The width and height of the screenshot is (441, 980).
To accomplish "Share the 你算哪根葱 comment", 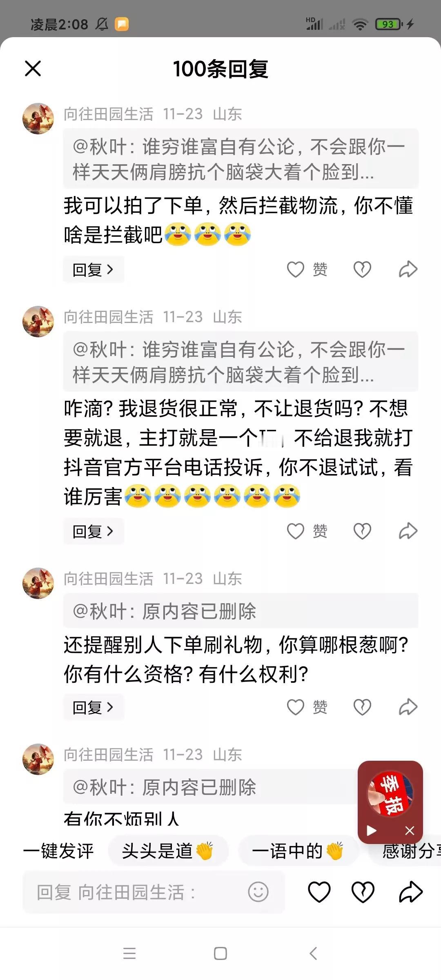I will [408, 707].
